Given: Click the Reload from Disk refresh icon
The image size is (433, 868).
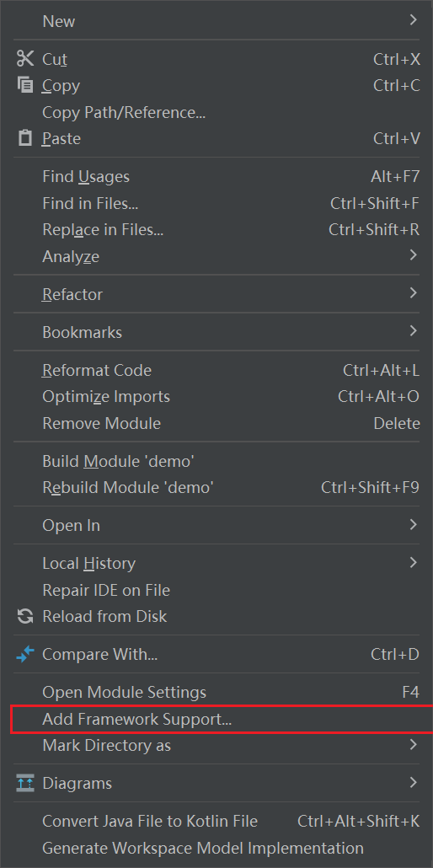Looking at the screenshot, I should tap(25, 616).
